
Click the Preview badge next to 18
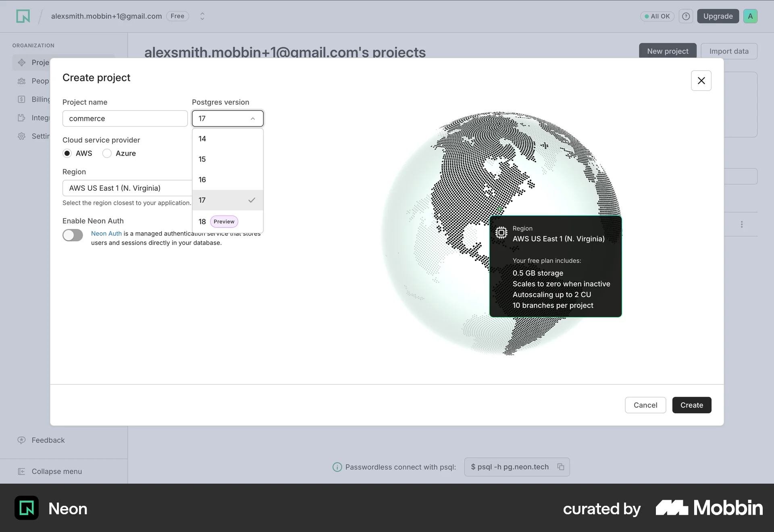[x=224, y=222]
